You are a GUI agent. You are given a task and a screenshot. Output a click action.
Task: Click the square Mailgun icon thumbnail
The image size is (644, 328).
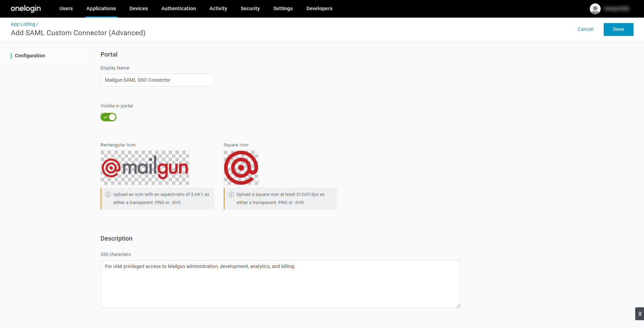click(241, 168)
